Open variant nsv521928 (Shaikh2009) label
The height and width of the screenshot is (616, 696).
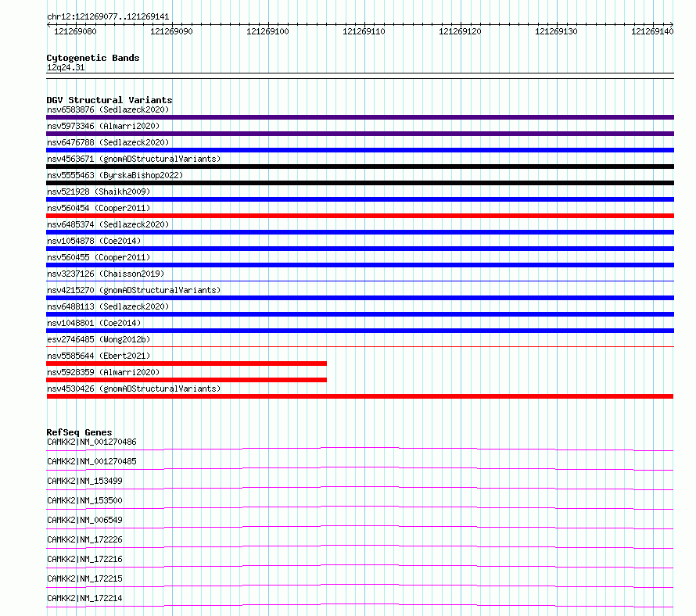pyautogui.click(x=99, y=192)
